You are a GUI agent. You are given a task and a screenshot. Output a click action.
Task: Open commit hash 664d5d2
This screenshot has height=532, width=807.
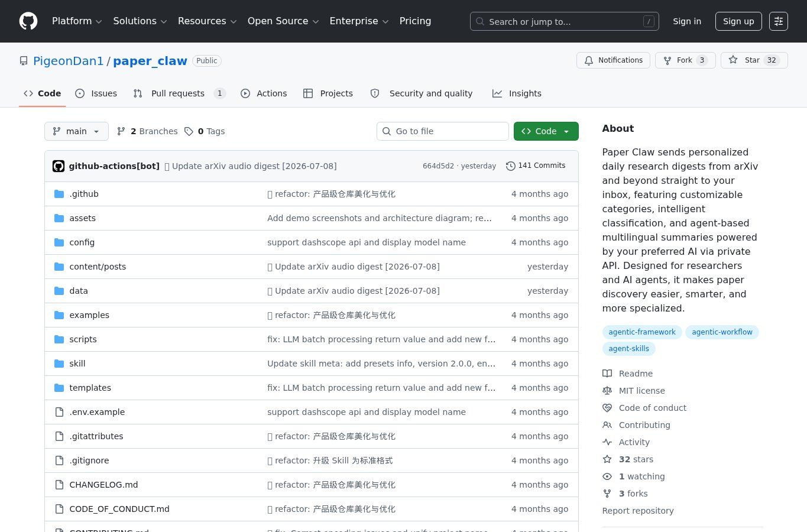(x=438, y=166)
